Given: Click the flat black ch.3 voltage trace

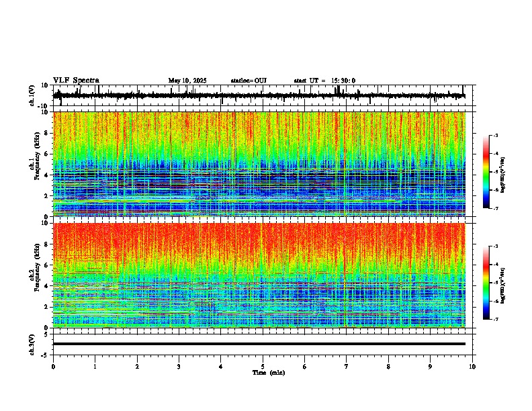Looking at the screenshot, I should (259, 344).
